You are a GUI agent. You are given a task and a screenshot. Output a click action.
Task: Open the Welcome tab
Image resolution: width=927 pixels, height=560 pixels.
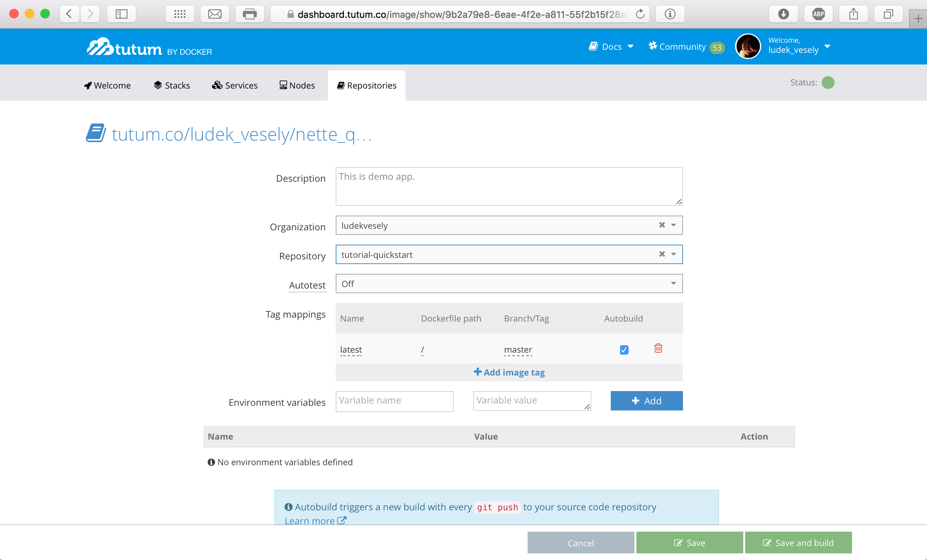[x=107, y=85]
